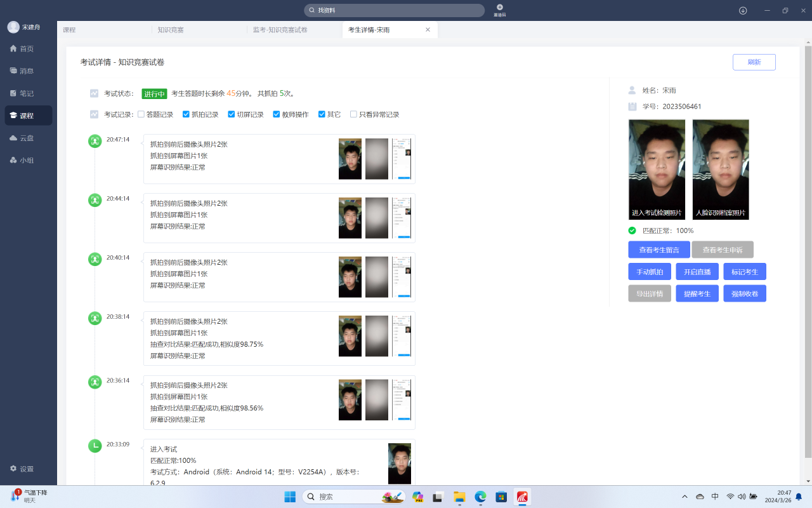Viewport: 812px width, 508px height.
Task: Click the download icon in title bar
Action: [743, 10]
